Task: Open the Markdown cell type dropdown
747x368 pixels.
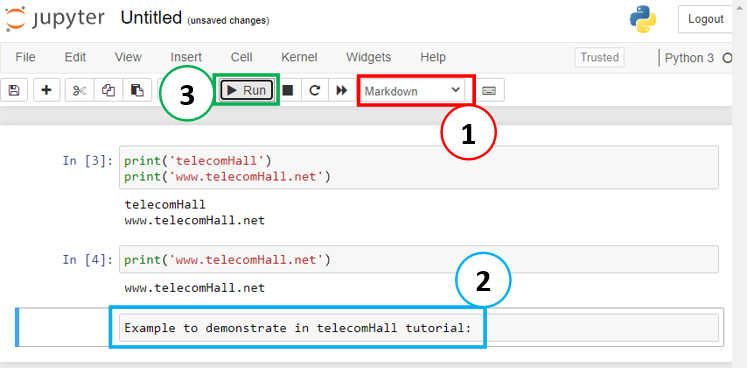Action: (x=413, y=91)
